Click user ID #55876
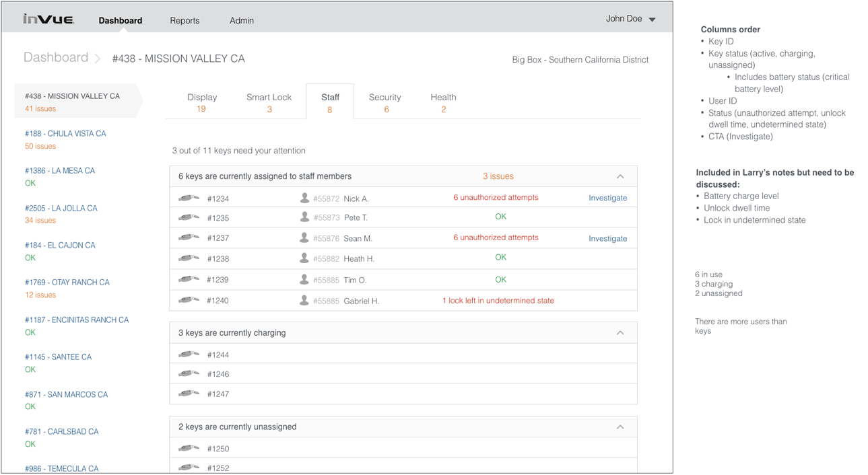The width and height of the screenshot is (868, 475). pyautogui.click(x=327, y=239)
